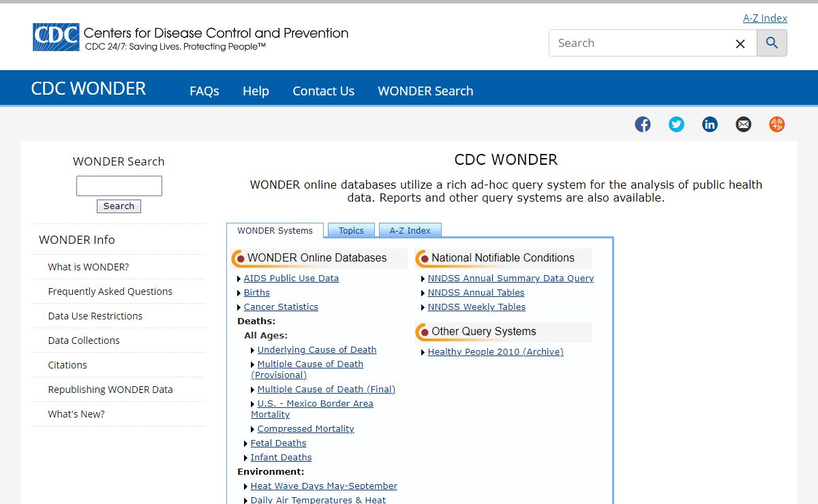The image size is (818, 504).
Task: Click the CDC logo
Action: point(56,37)
